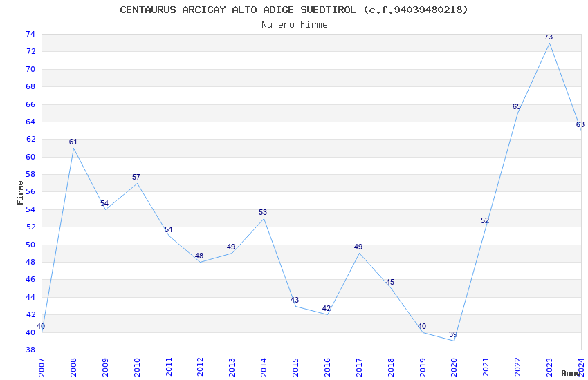Click x-axis year label 2014
Viewport: 588px width, 380px height.
coord(264,368)
